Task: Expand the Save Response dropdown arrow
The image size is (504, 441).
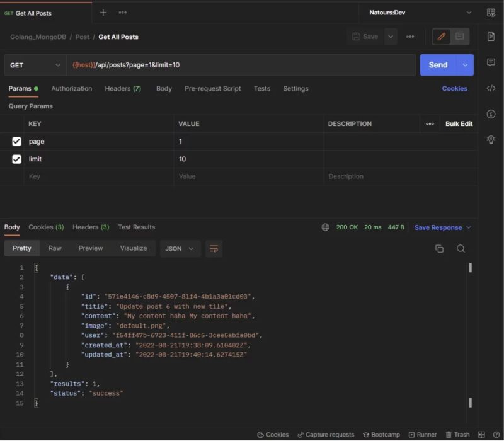Action: [x=469, y=227]
